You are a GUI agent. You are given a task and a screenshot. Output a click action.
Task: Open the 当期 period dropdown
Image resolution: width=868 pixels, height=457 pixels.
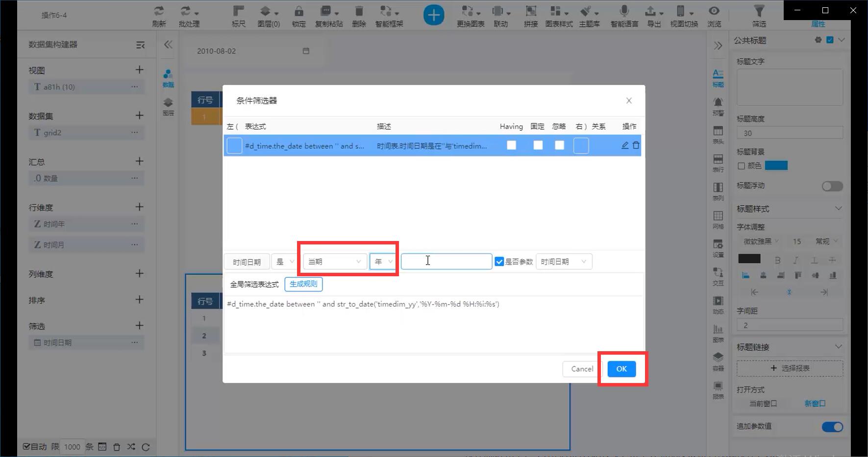(335, 262)
